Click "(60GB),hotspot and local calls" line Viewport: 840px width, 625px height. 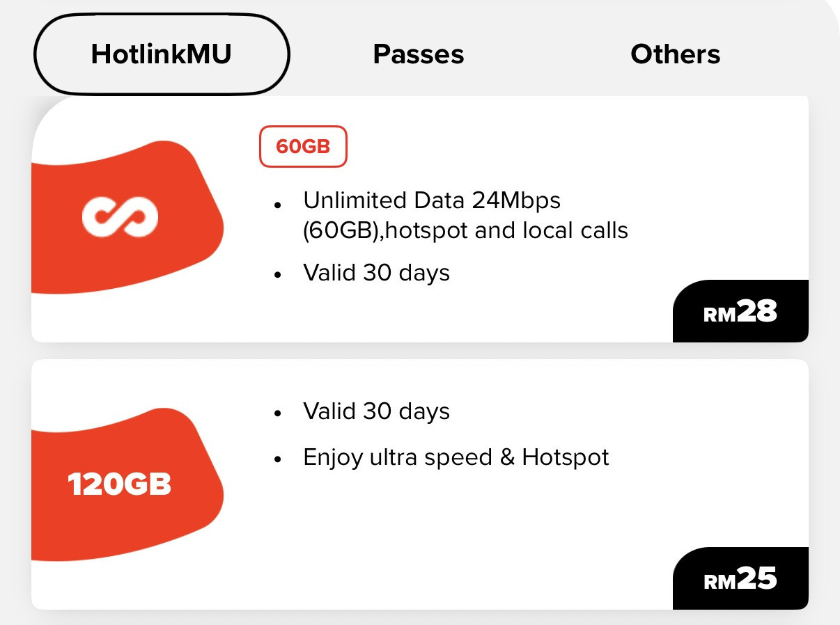[465, 230]
